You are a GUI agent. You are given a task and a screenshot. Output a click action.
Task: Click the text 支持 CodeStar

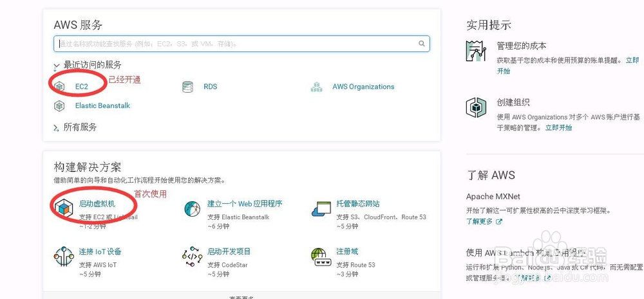(x=227, y=265)
